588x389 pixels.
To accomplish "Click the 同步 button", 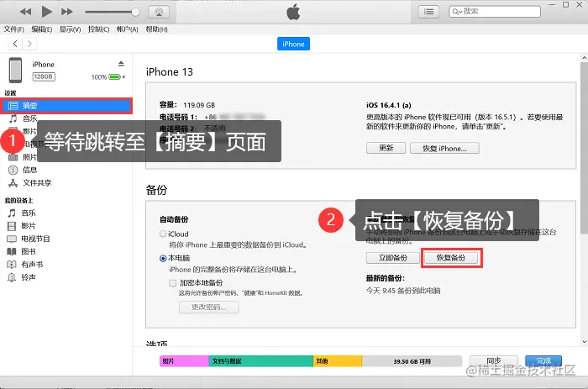I will point(494,361).
